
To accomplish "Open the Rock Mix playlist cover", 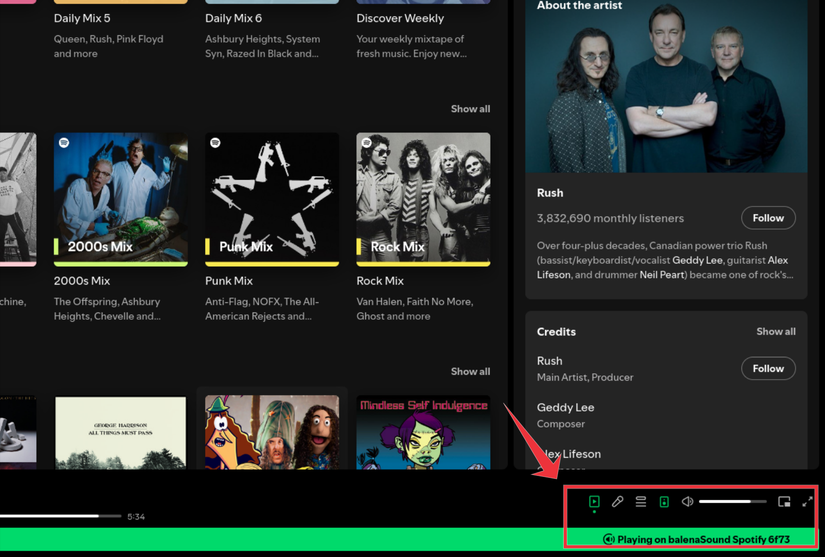I will coord(423,199).
